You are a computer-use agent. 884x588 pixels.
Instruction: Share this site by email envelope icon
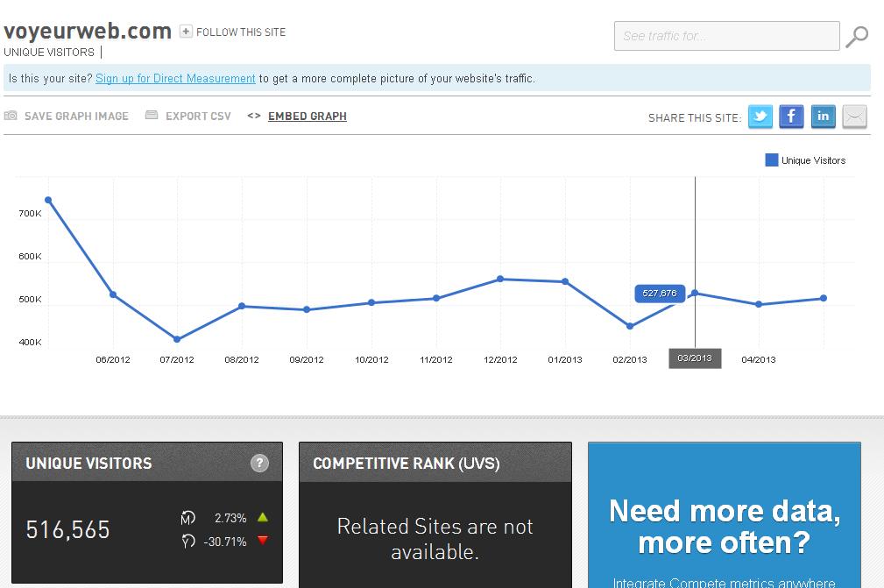855,117
